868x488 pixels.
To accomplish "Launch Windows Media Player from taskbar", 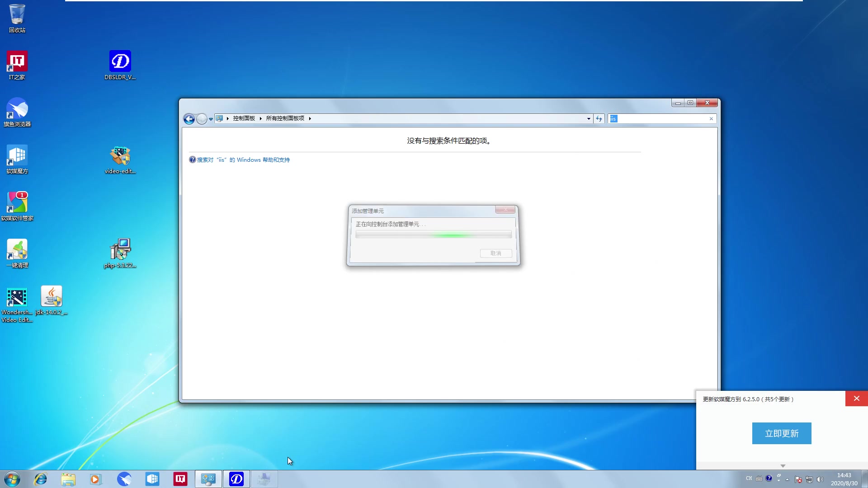I will point(96,479).
